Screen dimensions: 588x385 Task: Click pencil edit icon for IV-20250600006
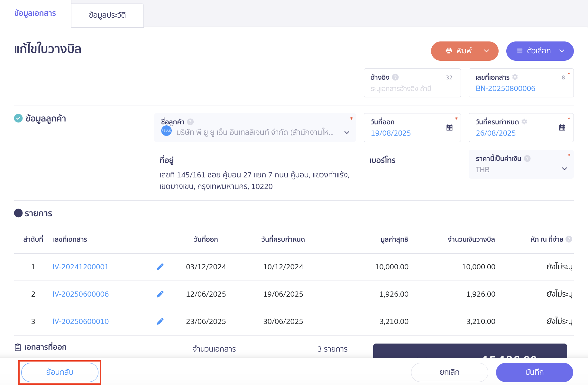[160, 294]
